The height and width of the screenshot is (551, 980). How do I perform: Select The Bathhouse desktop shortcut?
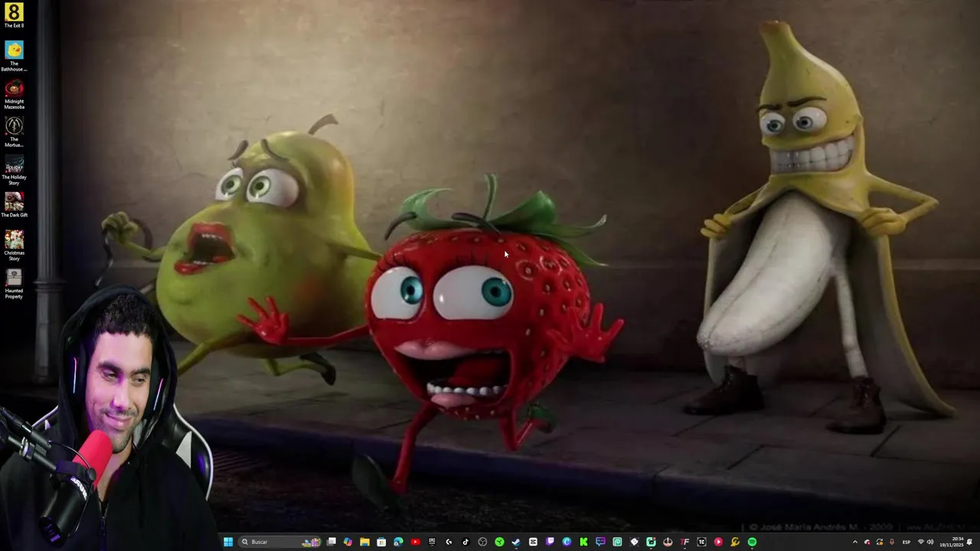click(x=14, y=56)
